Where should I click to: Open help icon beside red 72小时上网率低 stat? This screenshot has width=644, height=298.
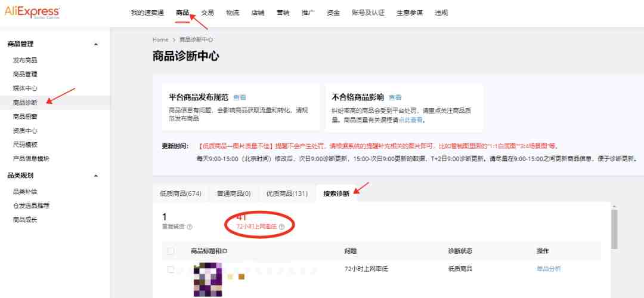tap(281, 226)
